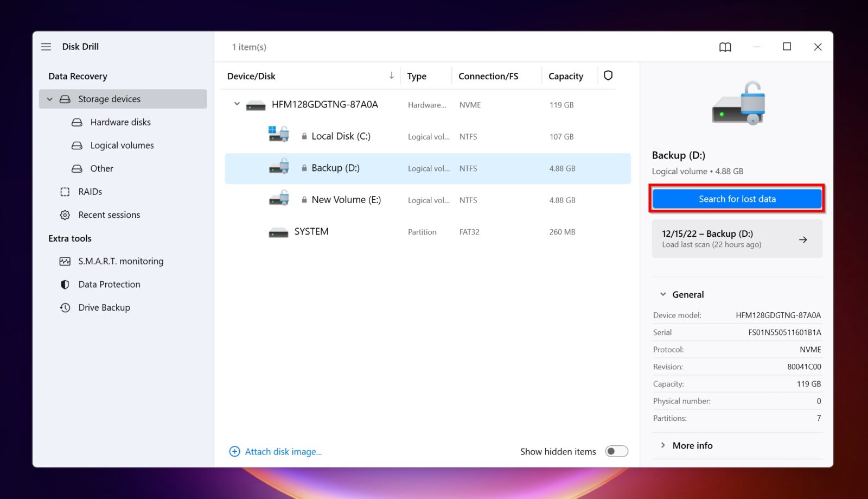Viewport: 868px width, 499px height.
Task: Select the Other category under Storage devices
Action: pos(101,168)
